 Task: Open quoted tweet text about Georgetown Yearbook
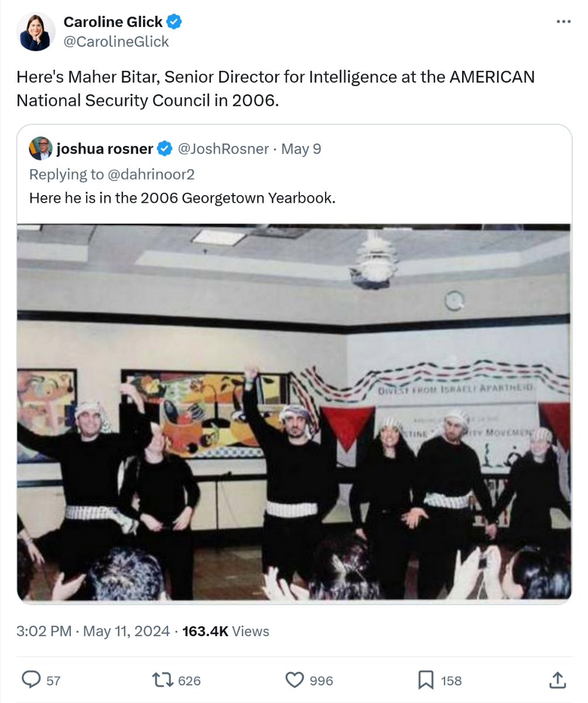coord(182,198)
